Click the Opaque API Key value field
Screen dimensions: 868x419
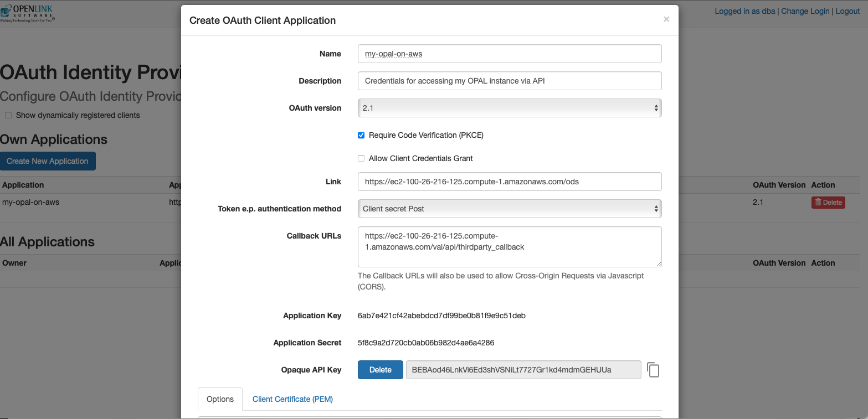pyautogui.click(x=523, y=370)
